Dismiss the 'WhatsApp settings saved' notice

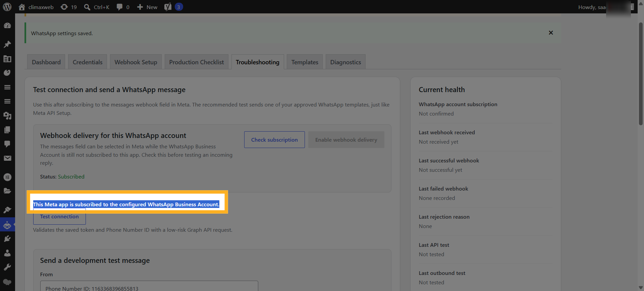pyautogui.click(x=551, y=32)
